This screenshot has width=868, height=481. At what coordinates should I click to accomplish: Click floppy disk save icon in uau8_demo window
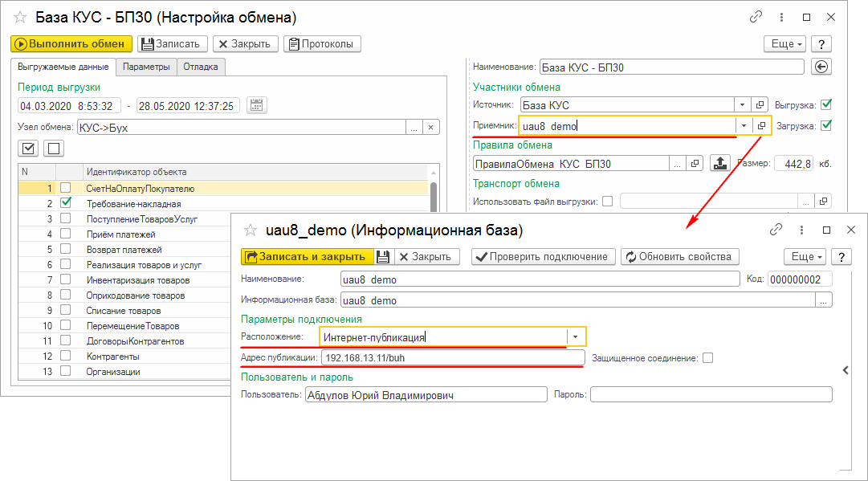pyautogui.click(x=383, y=257)
